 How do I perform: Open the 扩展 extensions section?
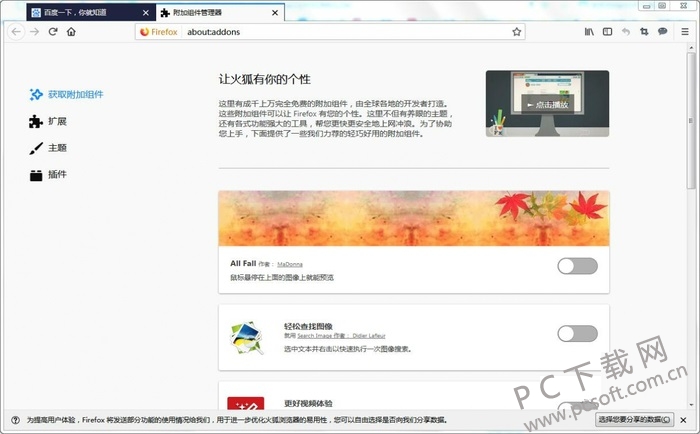[x=48, y=121]
